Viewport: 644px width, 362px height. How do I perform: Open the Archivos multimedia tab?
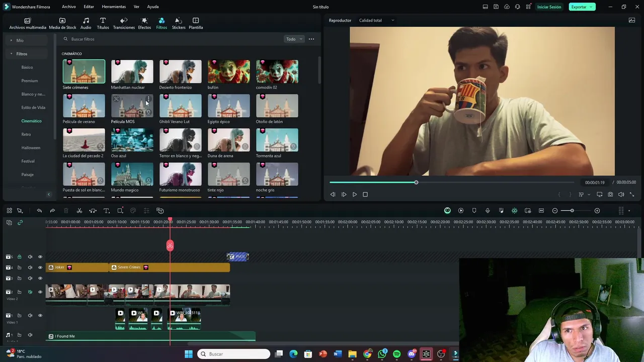click(x=28, y=23)
